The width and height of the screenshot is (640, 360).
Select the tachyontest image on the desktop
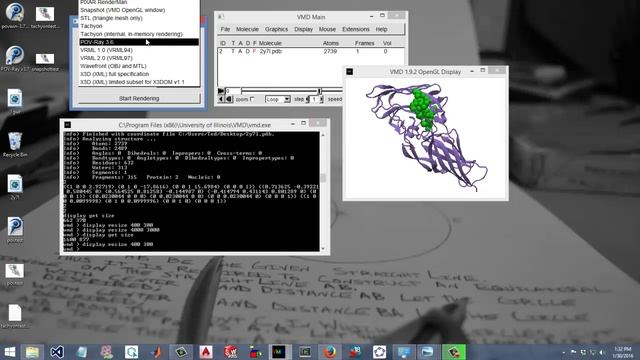45,17
